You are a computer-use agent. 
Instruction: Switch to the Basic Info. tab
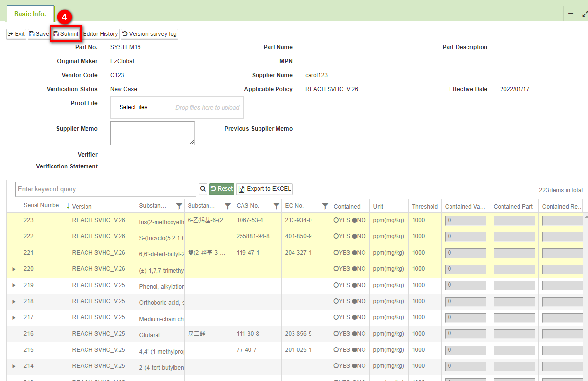point(30,14)
